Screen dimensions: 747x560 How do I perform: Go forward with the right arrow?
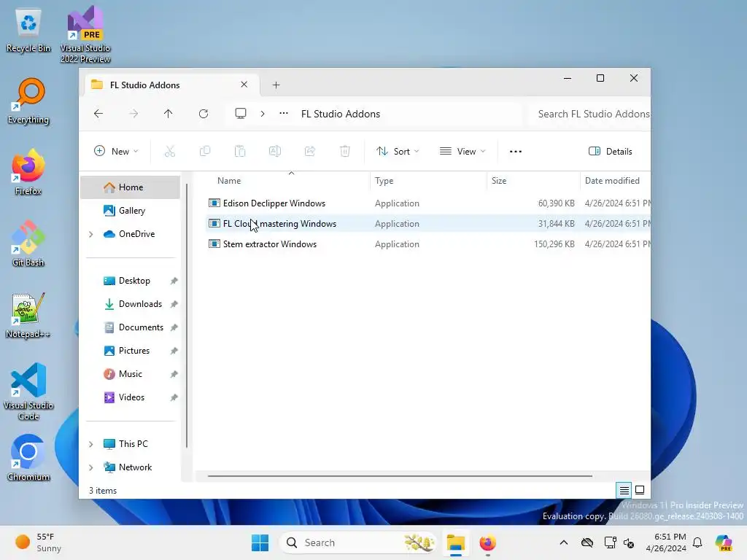click(x=133, y=114)
